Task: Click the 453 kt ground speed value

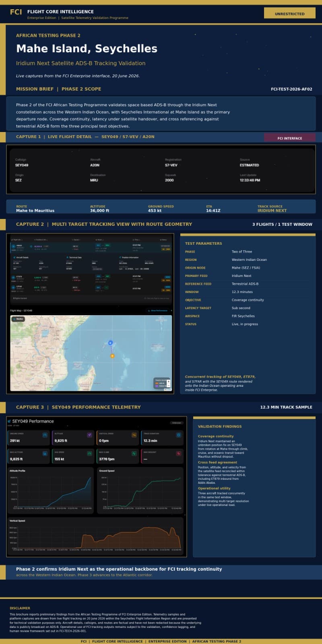Action: (155, 211)
